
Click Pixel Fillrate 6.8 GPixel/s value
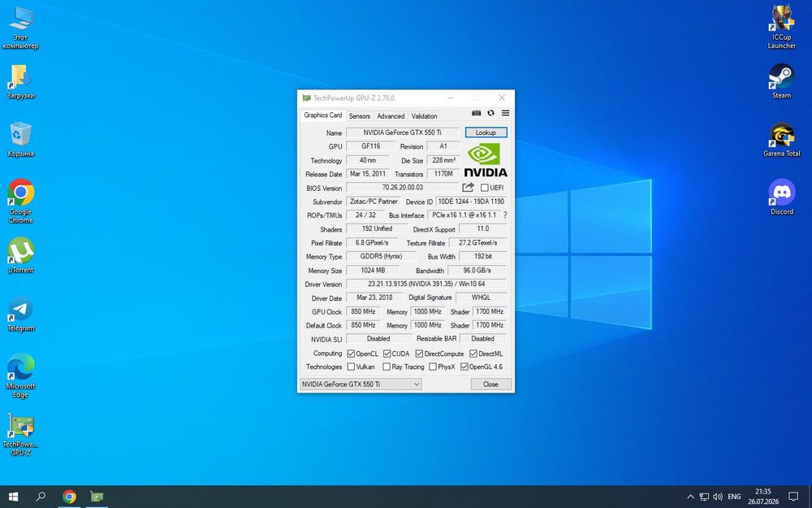tap(372, 242)
